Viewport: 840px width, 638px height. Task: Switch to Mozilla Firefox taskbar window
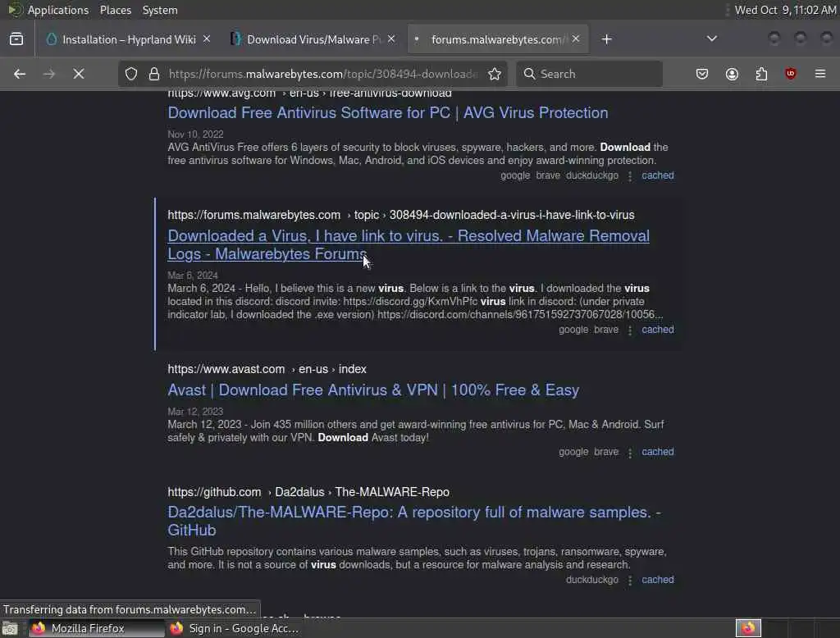(x=97, y=628)
